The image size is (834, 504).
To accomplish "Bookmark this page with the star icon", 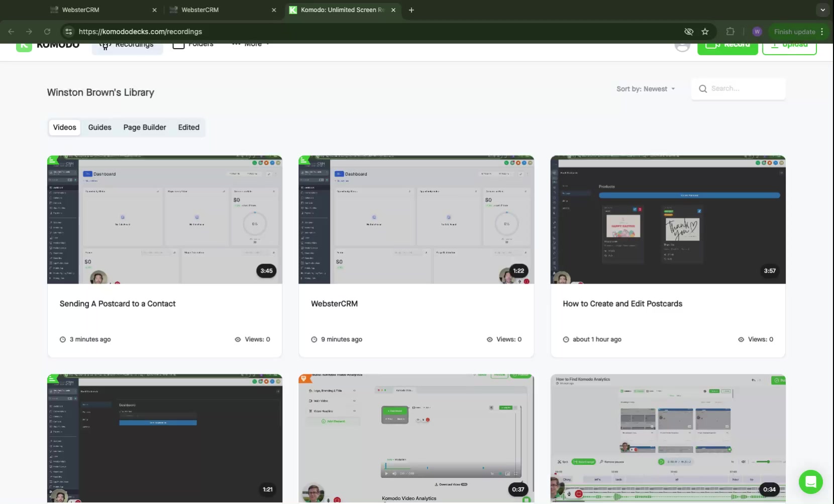I will pyautogui.click(x=705, y=32).
